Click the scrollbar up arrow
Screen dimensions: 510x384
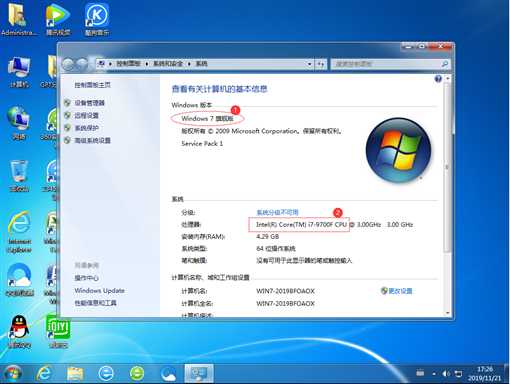(x=448, y=79)
